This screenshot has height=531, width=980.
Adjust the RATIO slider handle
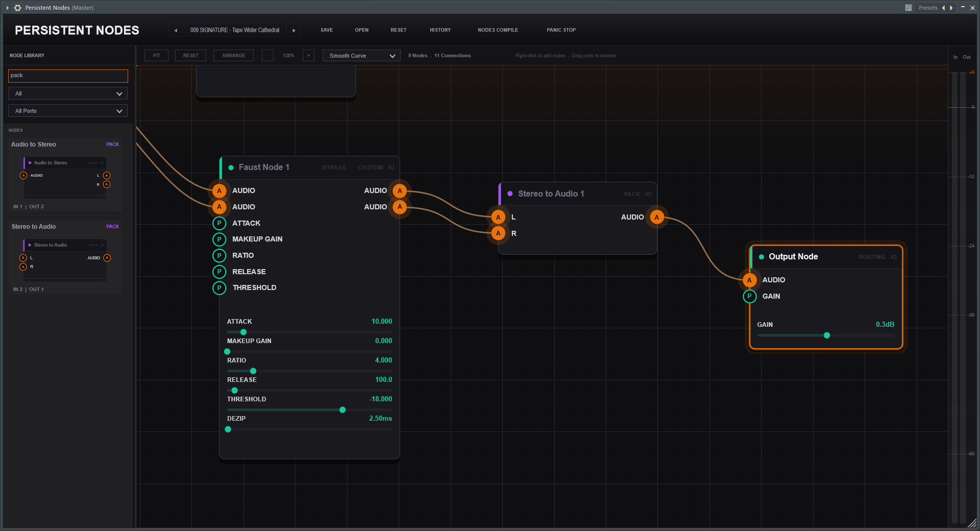[253, 371]
